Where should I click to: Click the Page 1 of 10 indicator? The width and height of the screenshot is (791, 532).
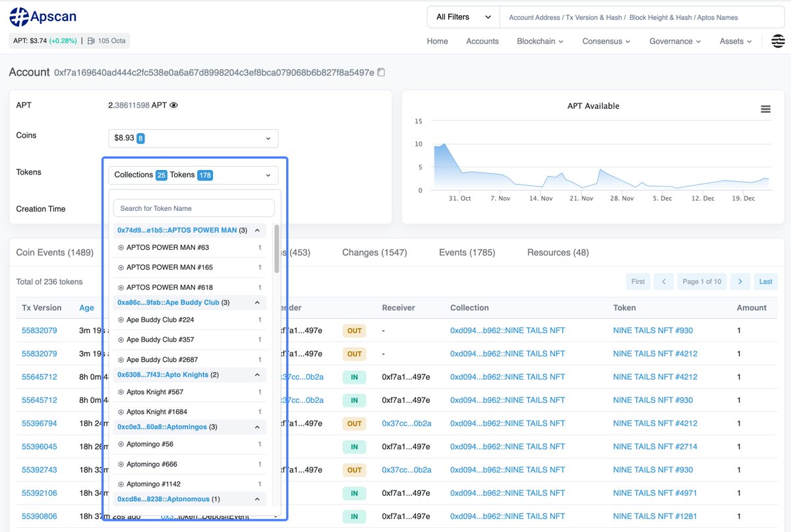coord(702,281)
